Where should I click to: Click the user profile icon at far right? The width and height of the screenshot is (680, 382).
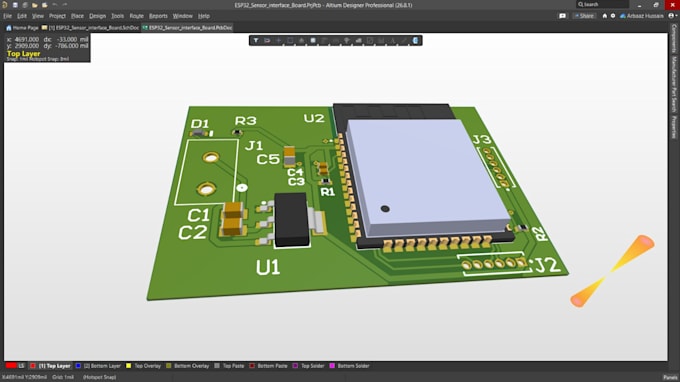coord(672,16)
